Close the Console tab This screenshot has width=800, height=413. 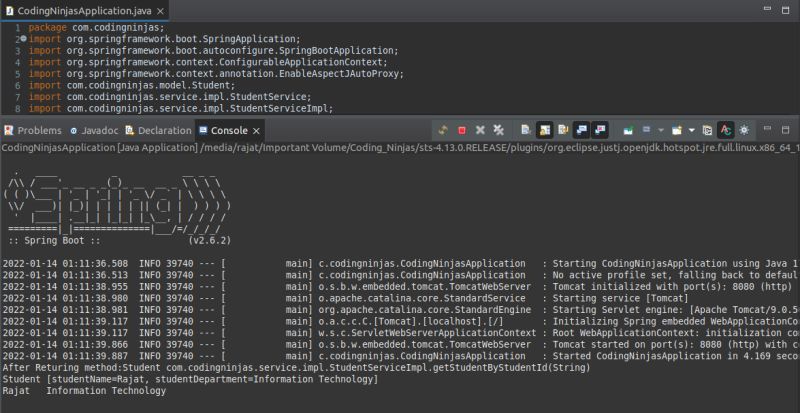[x=256, y=131]
